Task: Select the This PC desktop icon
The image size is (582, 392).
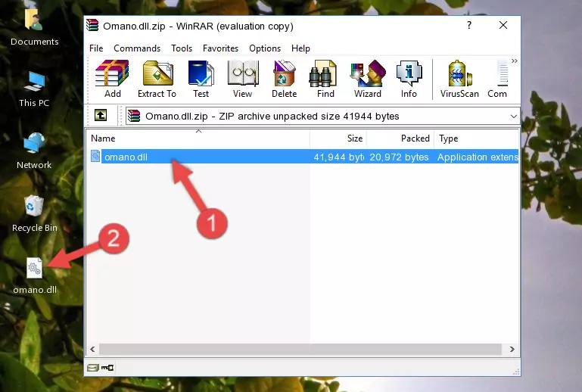Action: click(34, 89)
